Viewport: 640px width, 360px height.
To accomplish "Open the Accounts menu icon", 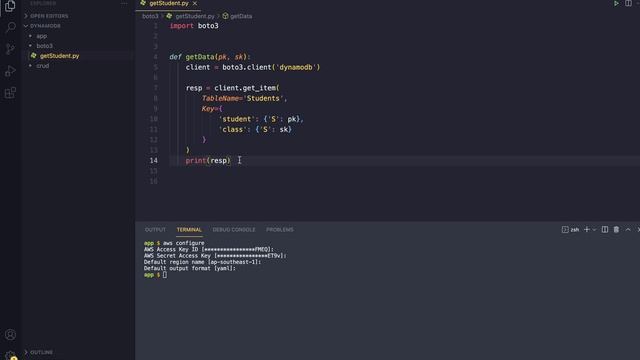I will (10, 335).
